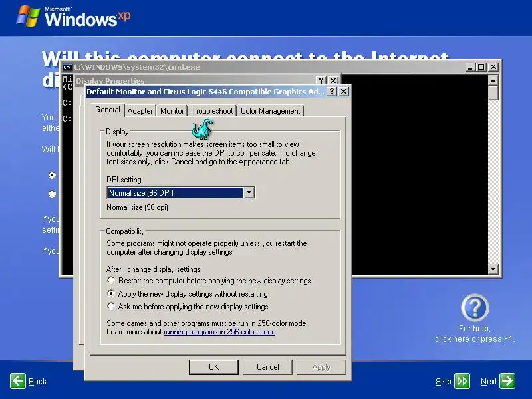
Task: Click the green Back arrow icon
Action: coord(18,381)
